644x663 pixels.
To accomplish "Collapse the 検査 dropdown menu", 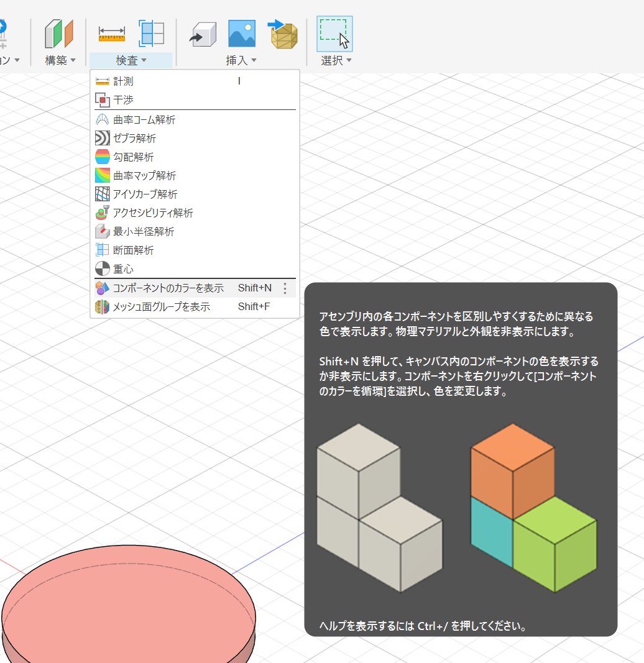I will tap(131, 60).
